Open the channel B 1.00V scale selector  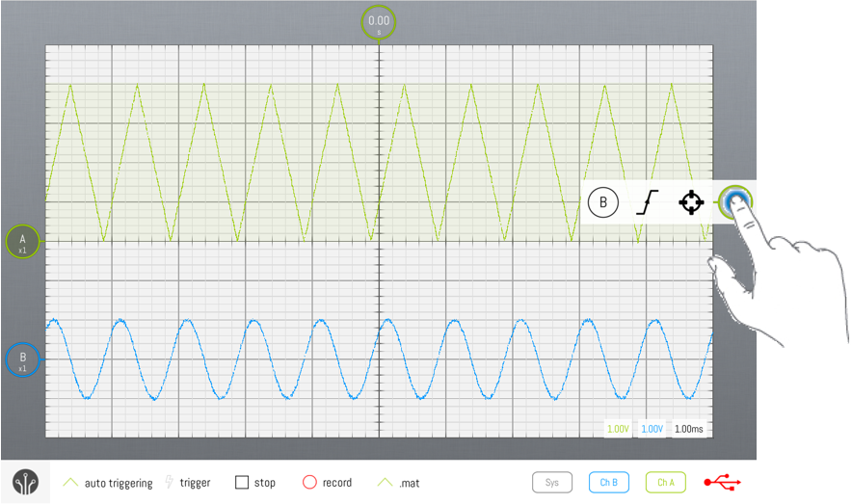(652, 429)
